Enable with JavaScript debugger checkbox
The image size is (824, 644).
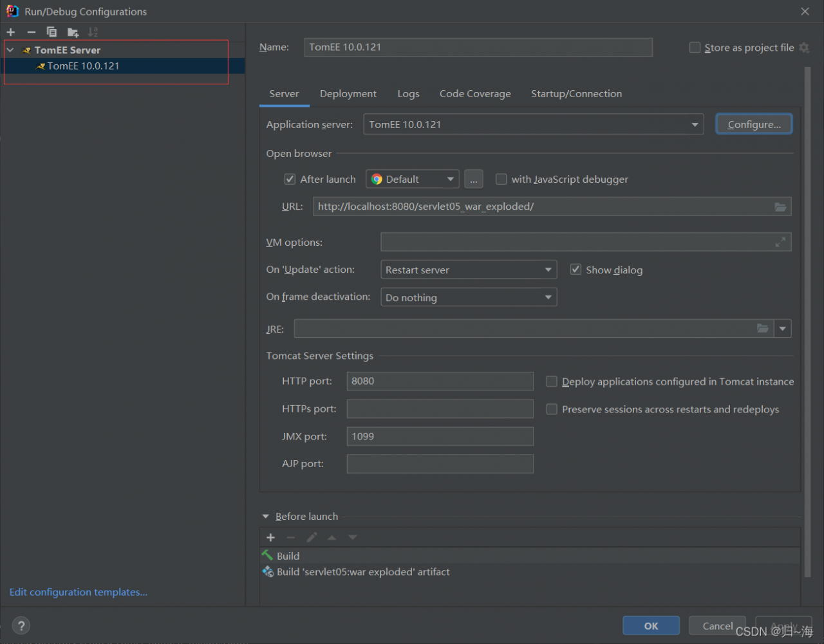coord(501,179)
